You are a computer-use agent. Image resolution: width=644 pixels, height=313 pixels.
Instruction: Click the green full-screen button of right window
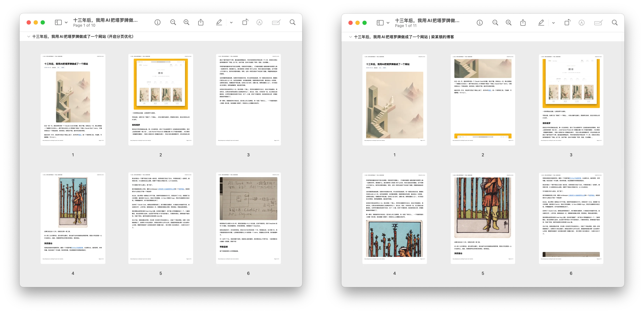[x=365, y=23]
